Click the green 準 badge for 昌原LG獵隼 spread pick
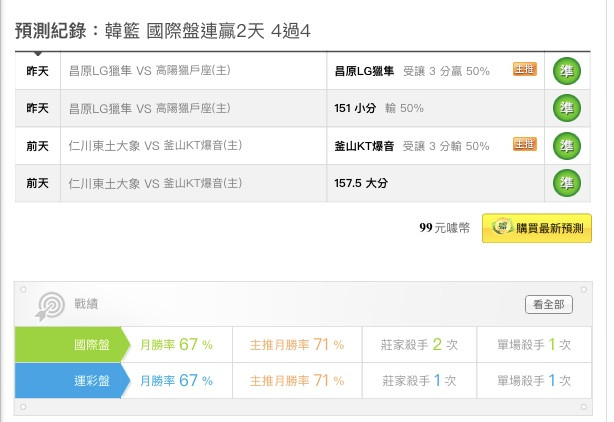The image size is (614, 422). 567,71
